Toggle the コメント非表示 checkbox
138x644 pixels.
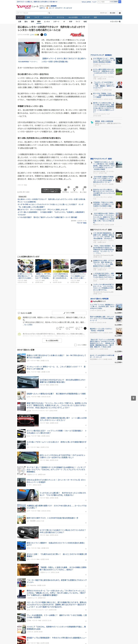click(x=75, y=345)
